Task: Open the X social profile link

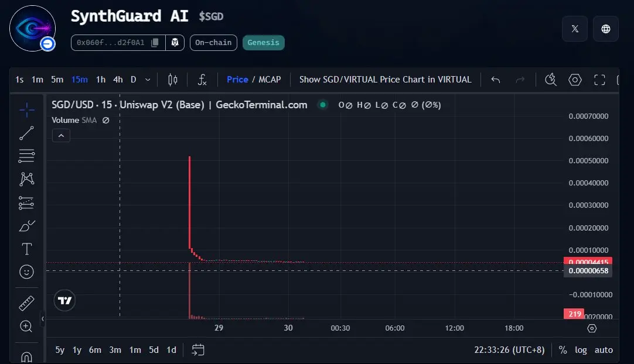Action: click(x=575, y=29)
